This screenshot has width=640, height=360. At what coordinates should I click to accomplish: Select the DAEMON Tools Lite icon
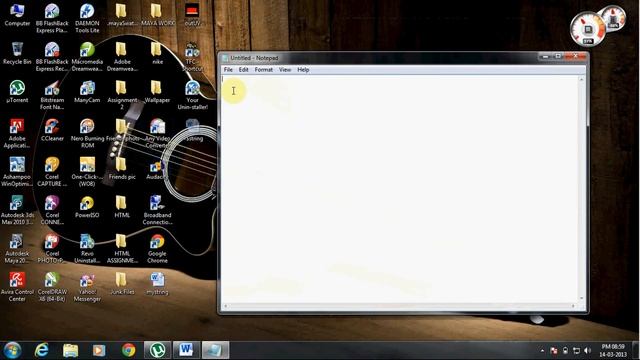tap(87, 18)
